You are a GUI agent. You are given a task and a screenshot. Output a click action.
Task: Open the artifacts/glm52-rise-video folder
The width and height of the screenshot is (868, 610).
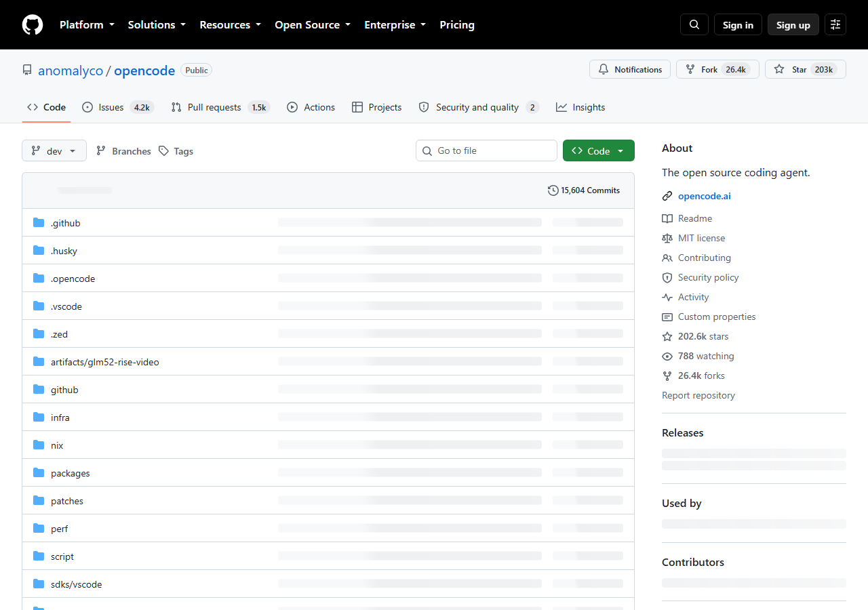pos(105,362)
